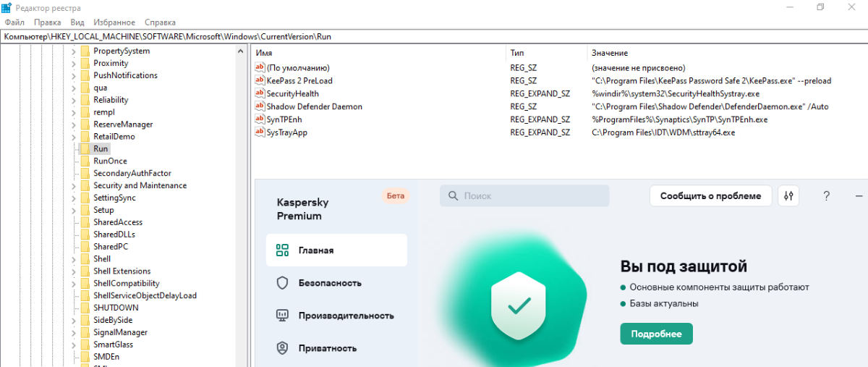Click the Privacy icon in Kaspersky sidebar

283,348
